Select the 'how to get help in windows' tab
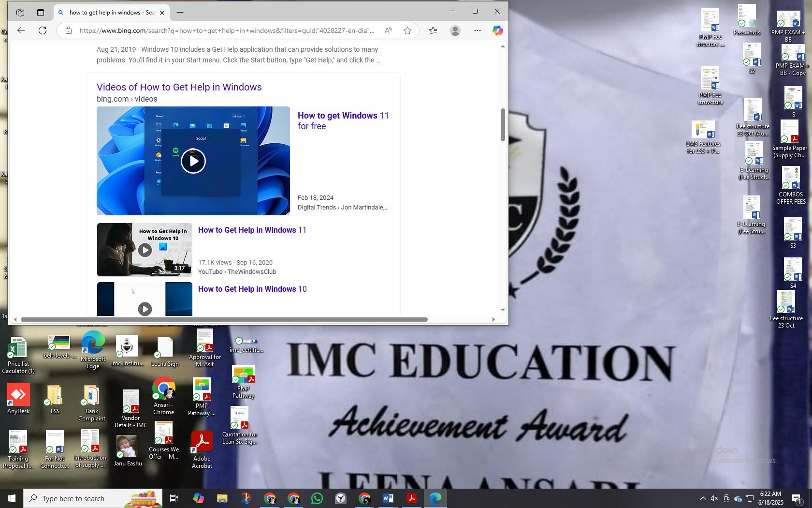The width and height of the screenshot is (812, 508). (111, 13)
